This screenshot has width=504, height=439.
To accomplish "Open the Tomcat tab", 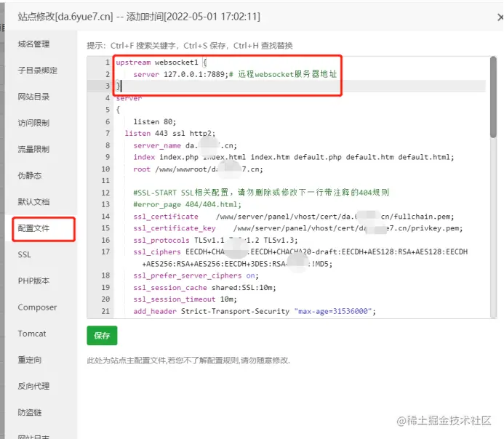I will pyautogui.click(x=32, y=334).
